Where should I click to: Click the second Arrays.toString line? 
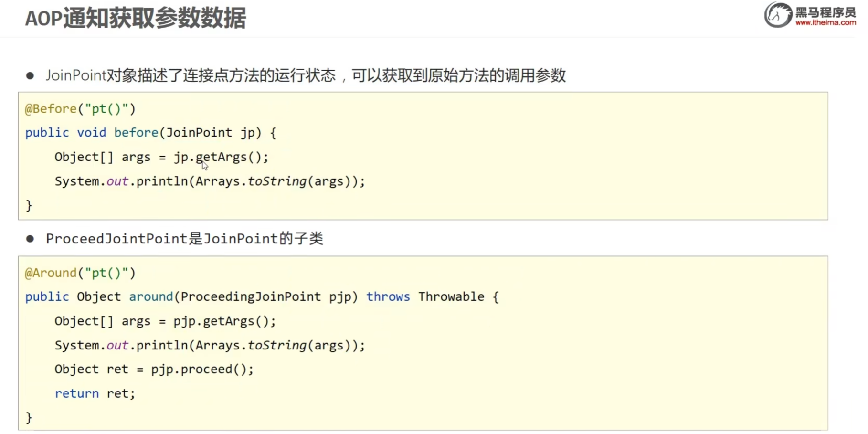tap(210, 346)
